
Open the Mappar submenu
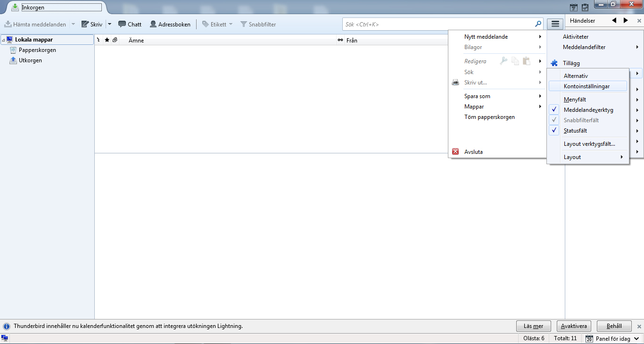pyautogui.click(x=497, y=107)
